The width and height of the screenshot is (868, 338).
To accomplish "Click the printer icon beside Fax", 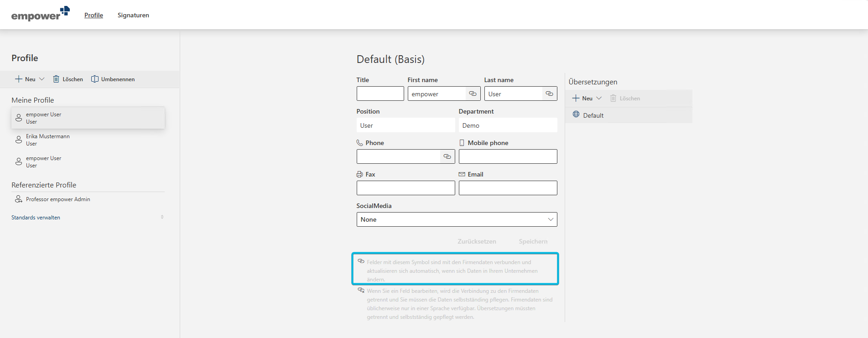I will pyautogui.click(x=360, y=174).
